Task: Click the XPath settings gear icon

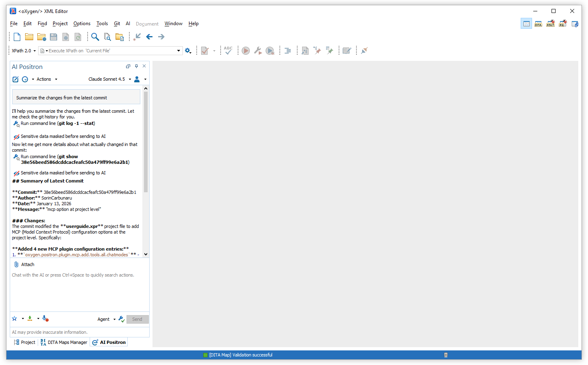Action: [x=188, y=51]
